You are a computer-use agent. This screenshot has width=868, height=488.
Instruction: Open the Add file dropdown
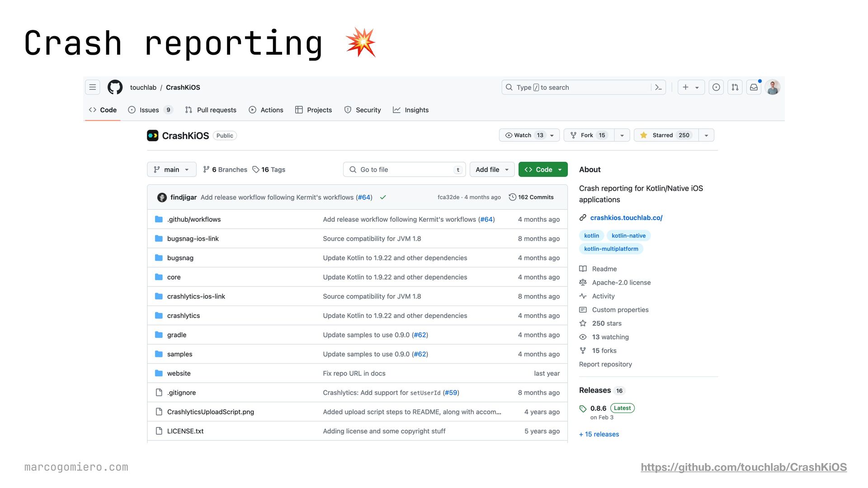pos(492,169)
